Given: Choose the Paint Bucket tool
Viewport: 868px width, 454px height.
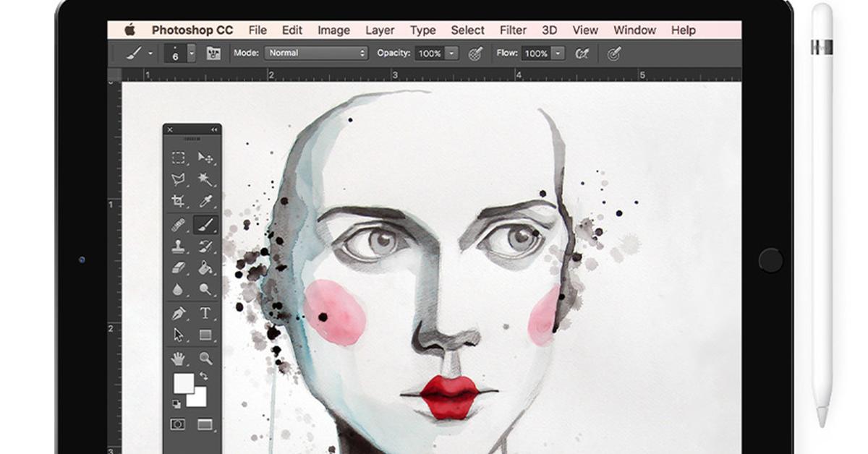Looking at the screenshot, I should 205,267.
